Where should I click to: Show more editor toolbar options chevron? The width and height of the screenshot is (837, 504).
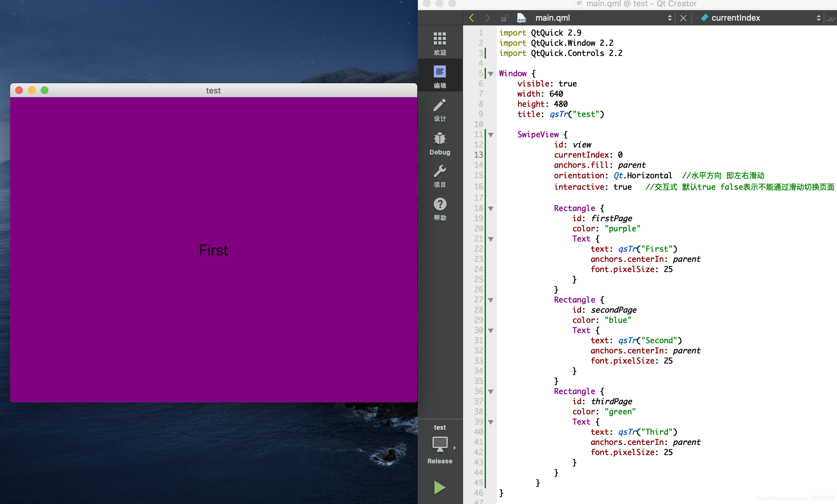[831, 18]
